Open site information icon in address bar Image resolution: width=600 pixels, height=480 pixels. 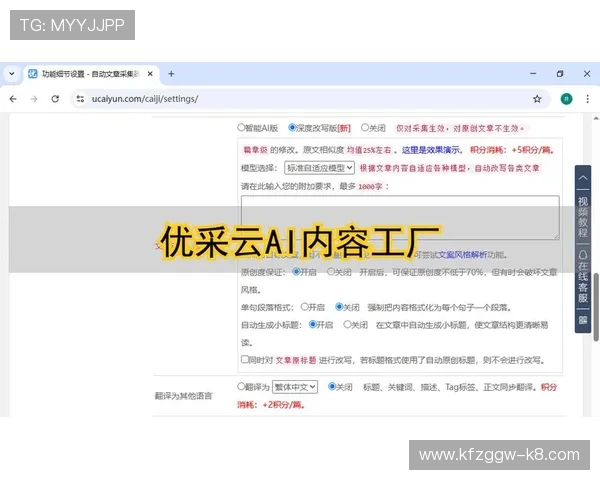click(80, 99)
